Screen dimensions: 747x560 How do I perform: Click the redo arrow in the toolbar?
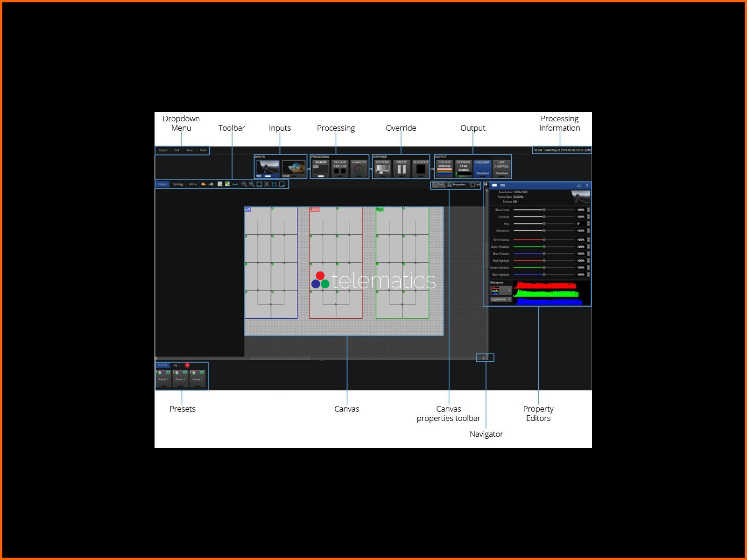(211, 184)
